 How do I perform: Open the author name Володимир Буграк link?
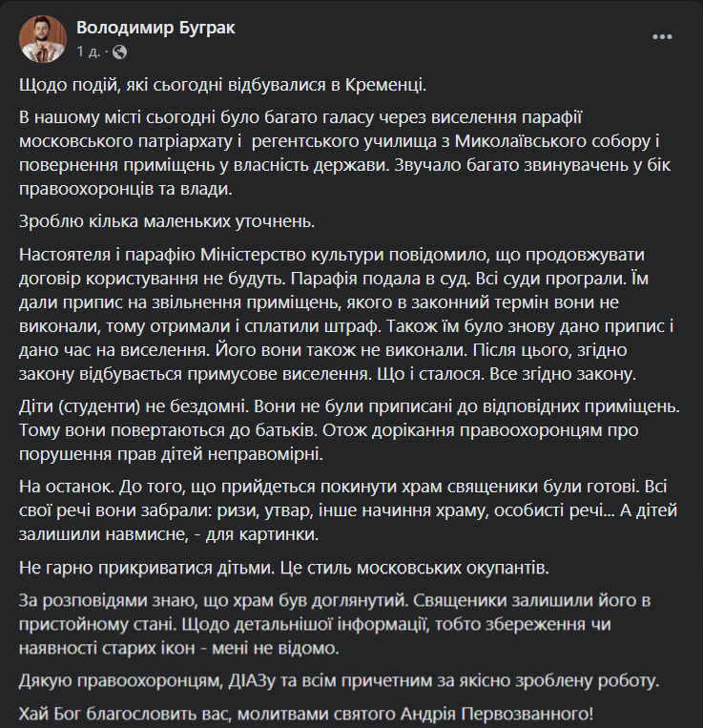155,28
